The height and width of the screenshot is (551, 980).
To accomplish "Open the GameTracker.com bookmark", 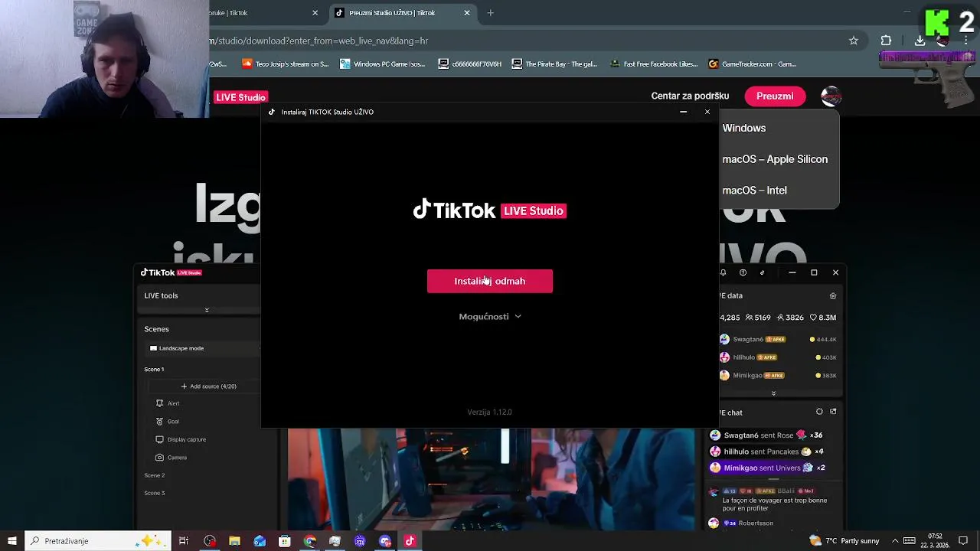I will coord(753,64).
